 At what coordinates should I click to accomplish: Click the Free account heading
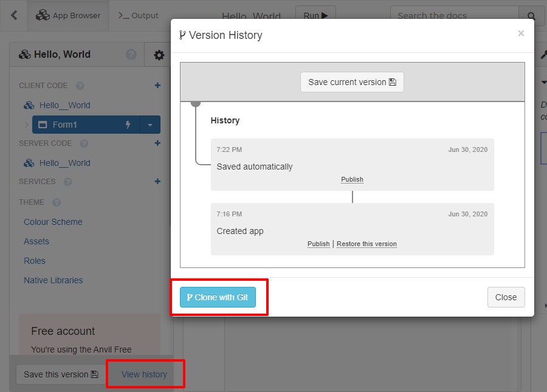point(63,331)
